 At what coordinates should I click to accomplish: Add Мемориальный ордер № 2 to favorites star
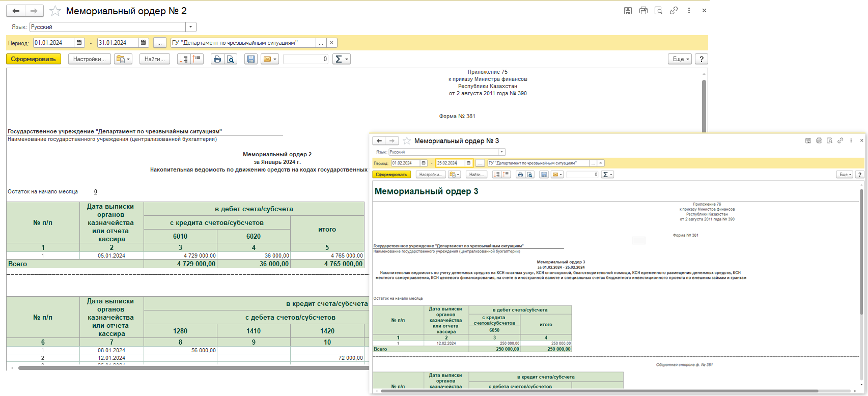(x=55, y=11)
